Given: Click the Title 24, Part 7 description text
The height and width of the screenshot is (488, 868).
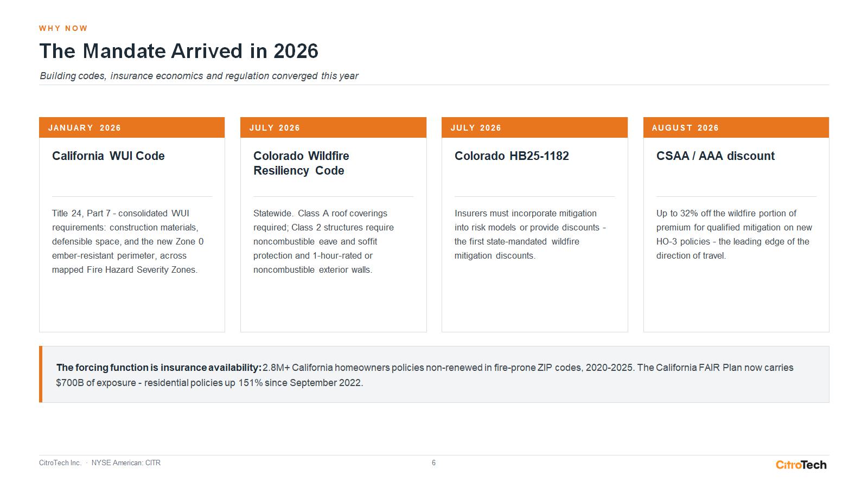Looking at the screenshot, I should click(x=128, y=241).
